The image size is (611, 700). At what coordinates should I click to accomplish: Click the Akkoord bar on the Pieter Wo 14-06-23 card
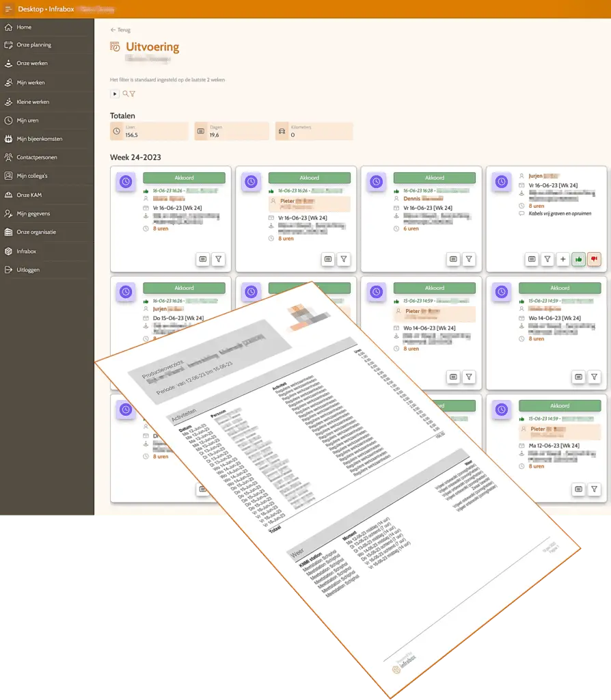pyautogui.click(x=434, y=288)
